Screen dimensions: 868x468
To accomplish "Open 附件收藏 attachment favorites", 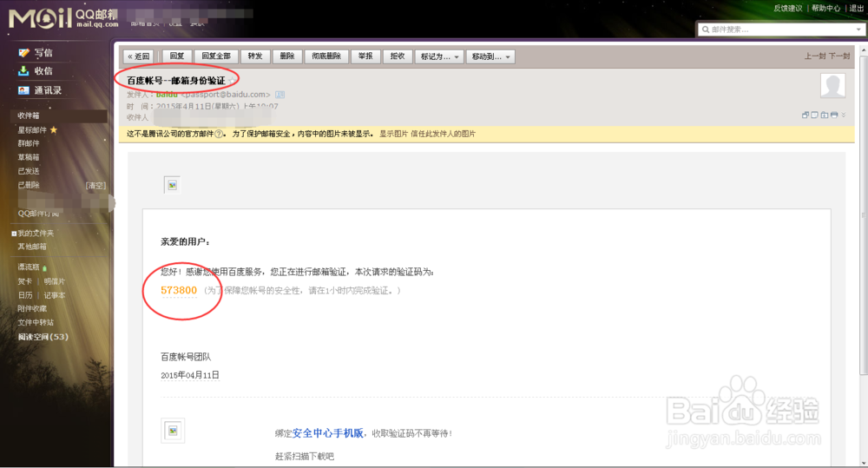I will [x=32, y=308].
